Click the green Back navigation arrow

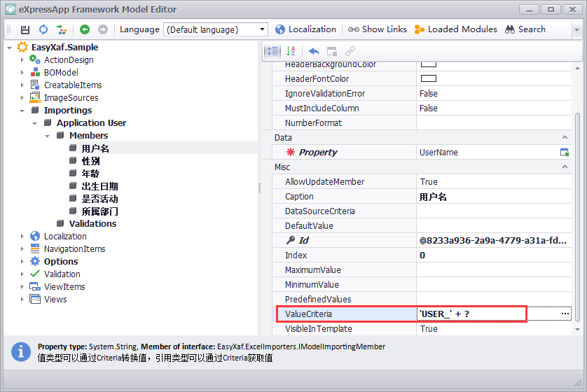click(85, 29)
